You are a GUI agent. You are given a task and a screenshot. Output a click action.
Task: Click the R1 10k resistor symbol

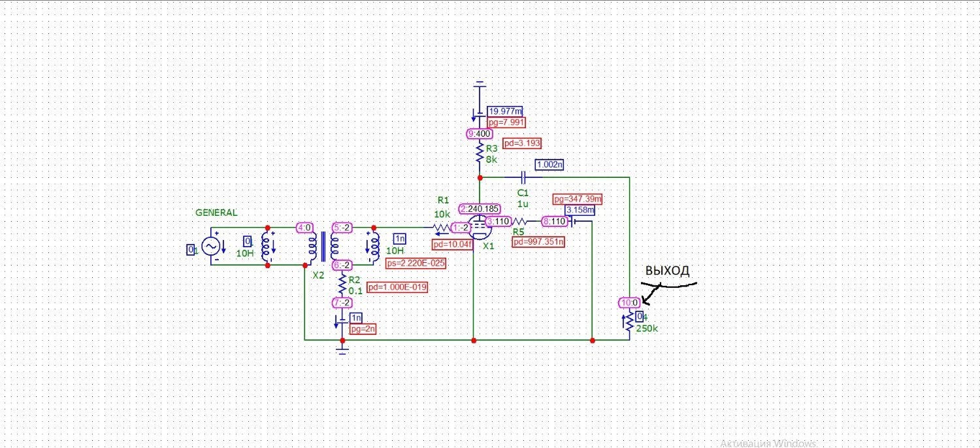443,227
